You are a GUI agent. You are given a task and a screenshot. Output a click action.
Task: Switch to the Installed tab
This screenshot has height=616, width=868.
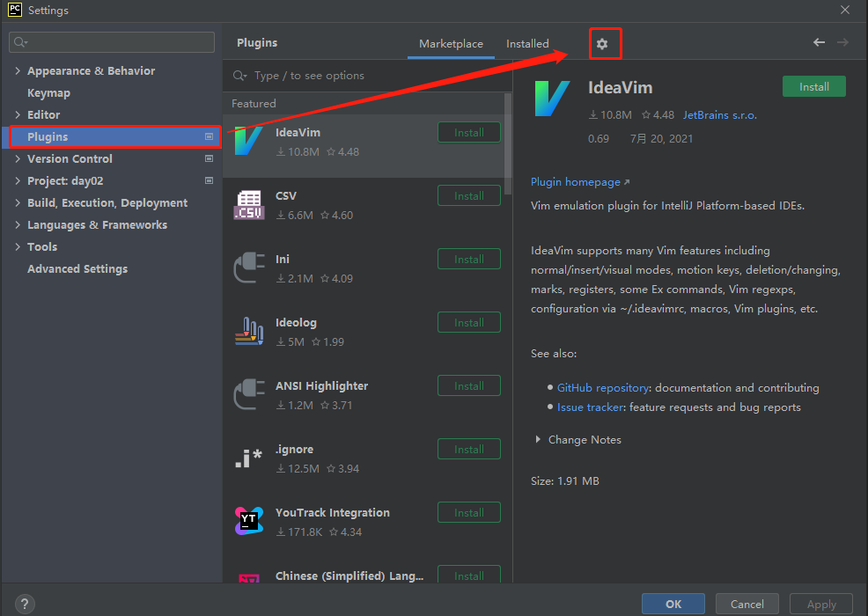[527, 44]
